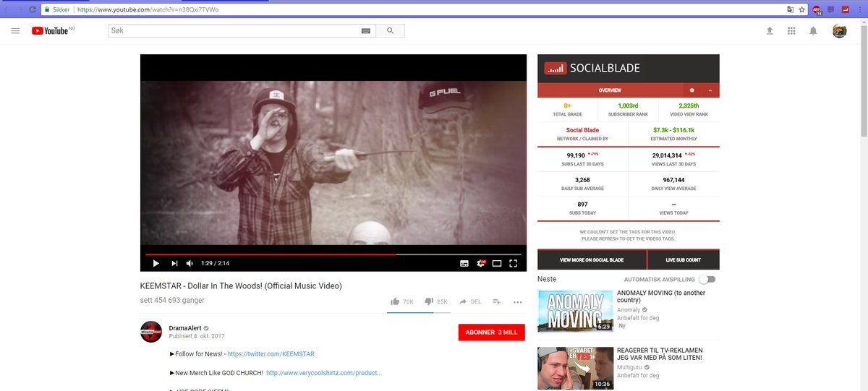Viewport: 868px width, 391px height.
Task: Click the B+ total grade value
Action: pos(568,106)
